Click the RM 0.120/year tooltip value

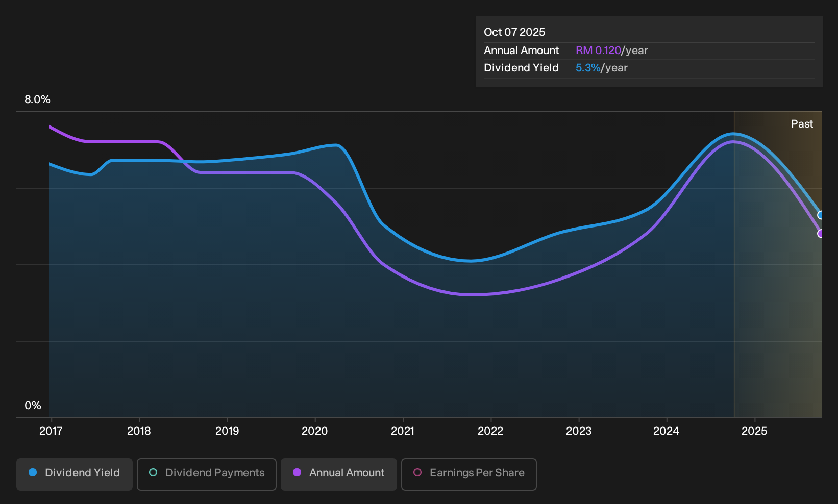(612, 51)
